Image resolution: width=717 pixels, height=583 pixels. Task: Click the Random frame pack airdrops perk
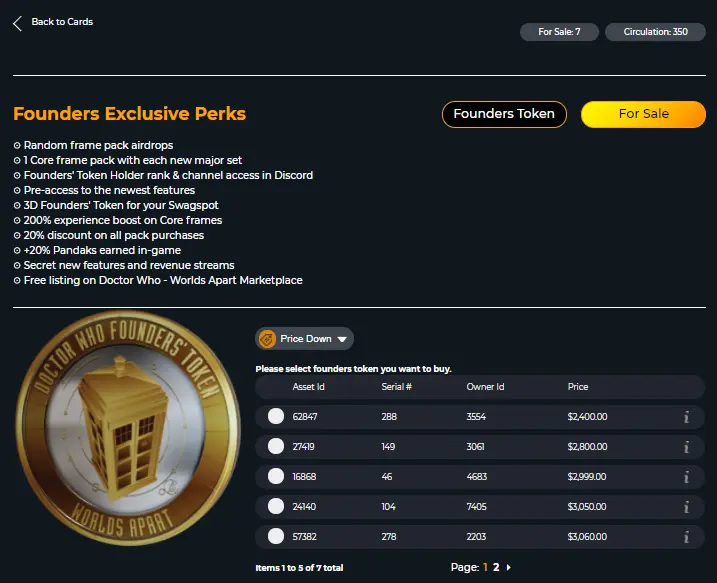[98, 145]
